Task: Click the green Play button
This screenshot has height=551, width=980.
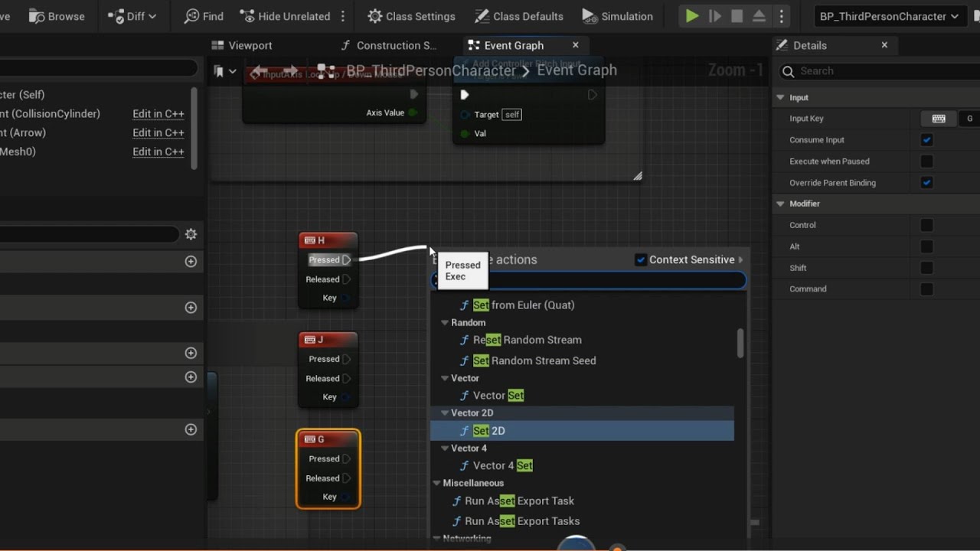Action: tap(692, 16)
